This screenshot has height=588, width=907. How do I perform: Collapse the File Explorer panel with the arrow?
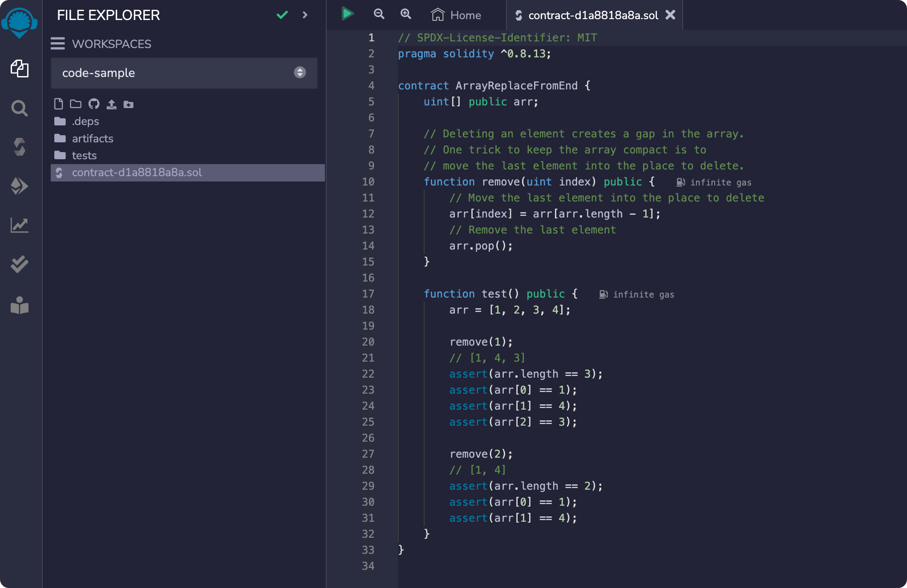pyautogui.click(x=305, y=15)
